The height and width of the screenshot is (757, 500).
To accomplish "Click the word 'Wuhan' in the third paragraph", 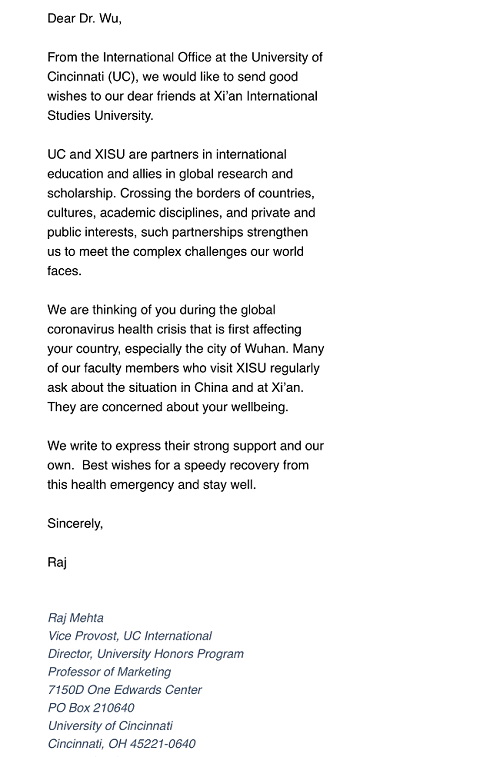I will [x=266, y=349].
